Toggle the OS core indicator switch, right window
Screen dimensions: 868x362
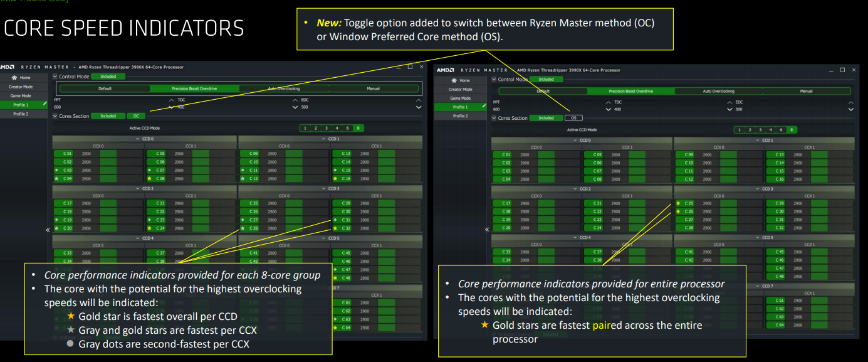[573, 118]
